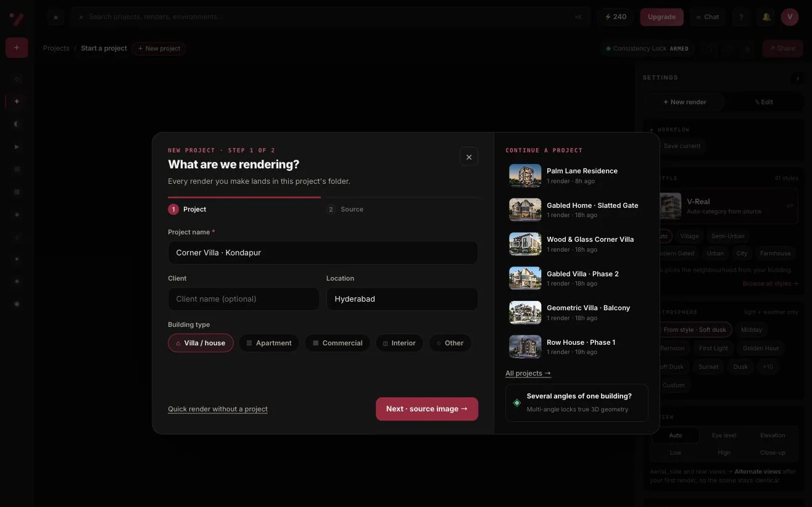Click Quick render without a project link
The height and width of the screenshot is (507, 812).
click(x=218, y=409)
